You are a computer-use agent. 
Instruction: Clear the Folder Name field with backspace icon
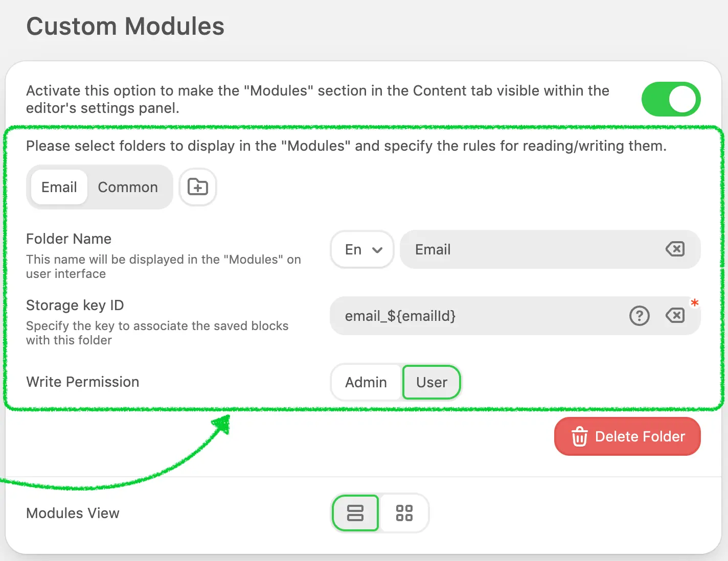(x=675, y=249)
